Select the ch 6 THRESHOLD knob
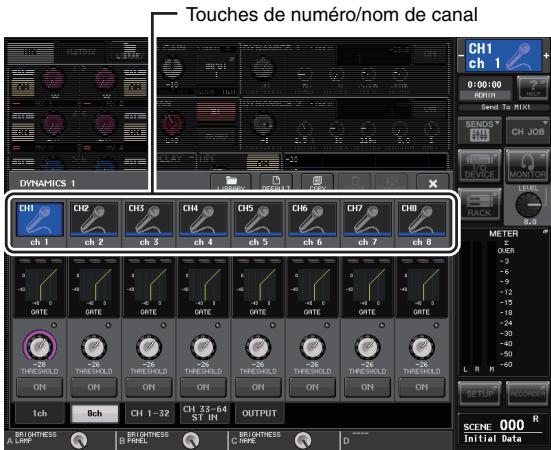 [313, 347]
